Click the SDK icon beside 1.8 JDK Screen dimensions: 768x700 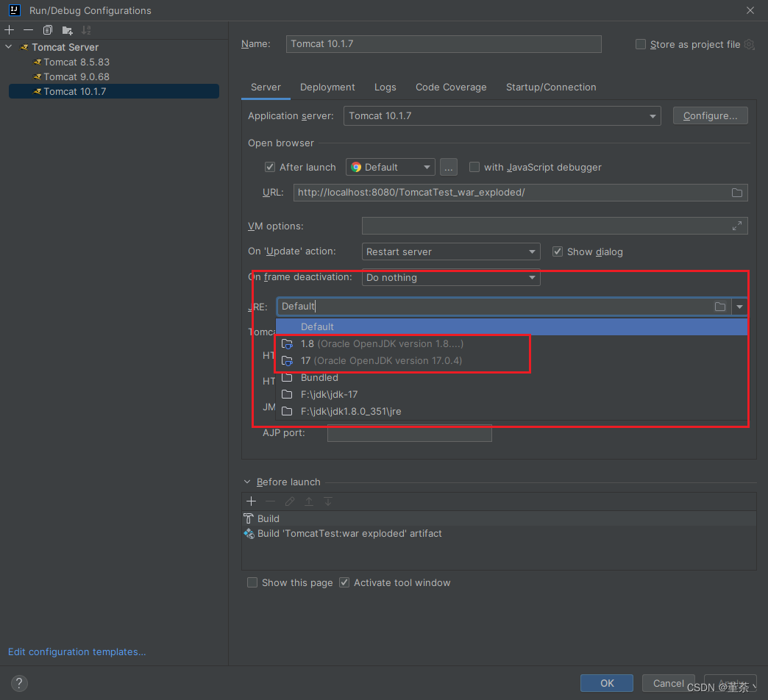pos(287,344)
